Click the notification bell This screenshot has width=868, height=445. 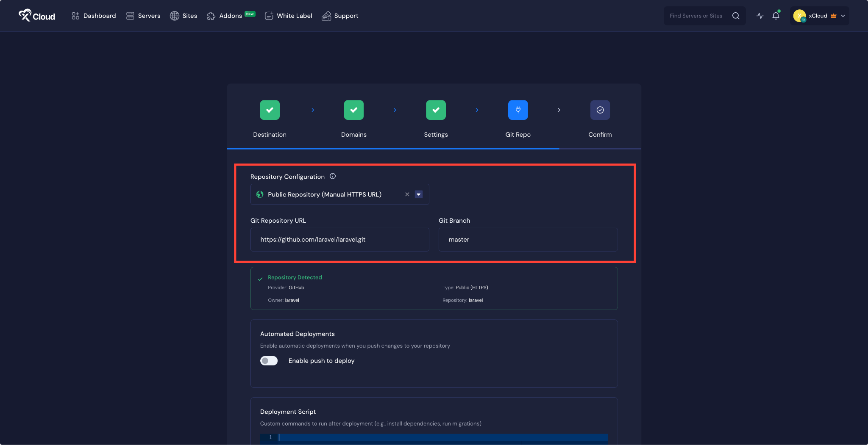coord(776,16)
